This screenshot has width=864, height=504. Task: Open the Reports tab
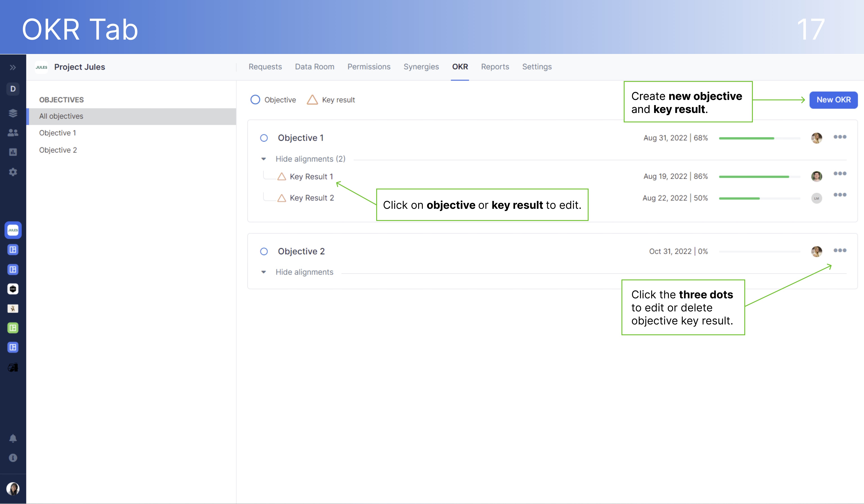495,67
